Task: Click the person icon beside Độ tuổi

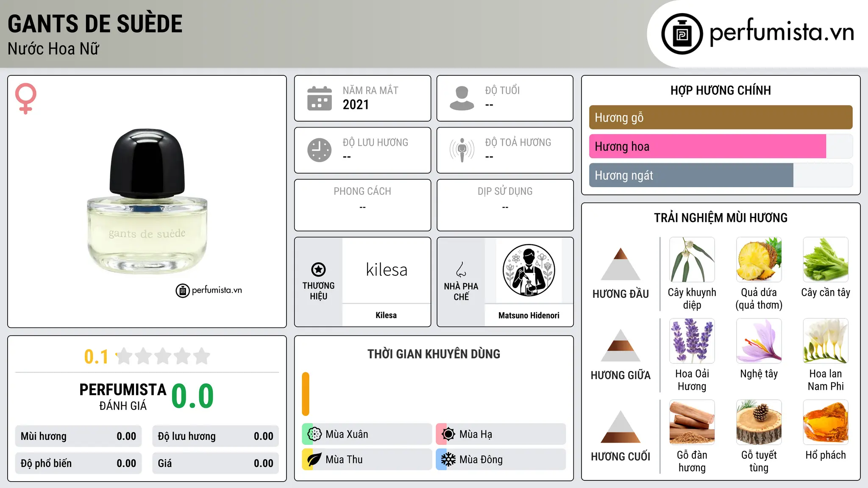Action: [462, 98]
